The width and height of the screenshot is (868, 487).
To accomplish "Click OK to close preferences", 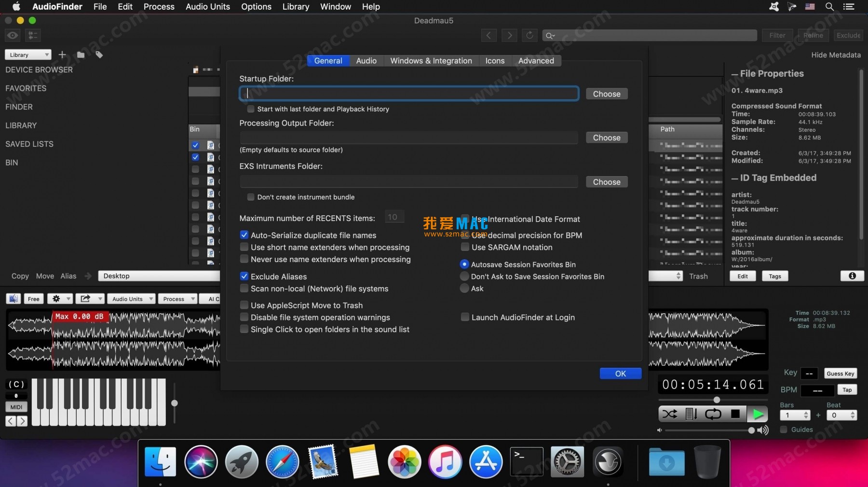I will pyautogui.click(x=621, y=374).
